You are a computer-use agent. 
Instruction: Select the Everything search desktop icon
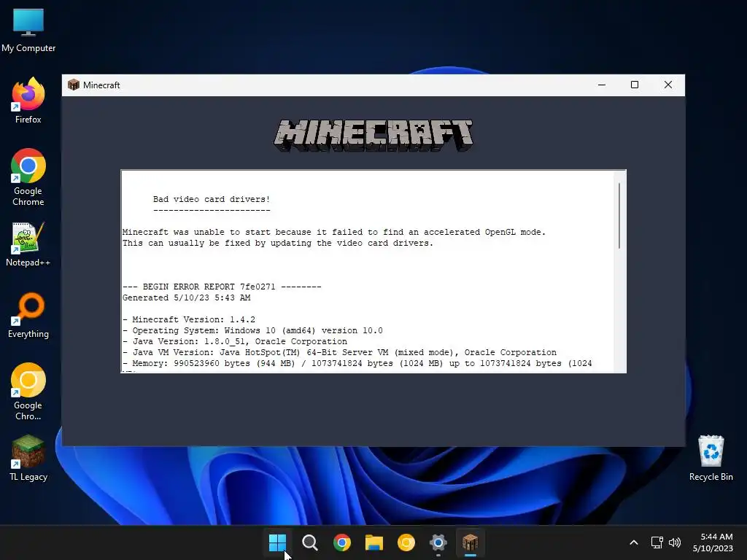click(x=28, y=315)
